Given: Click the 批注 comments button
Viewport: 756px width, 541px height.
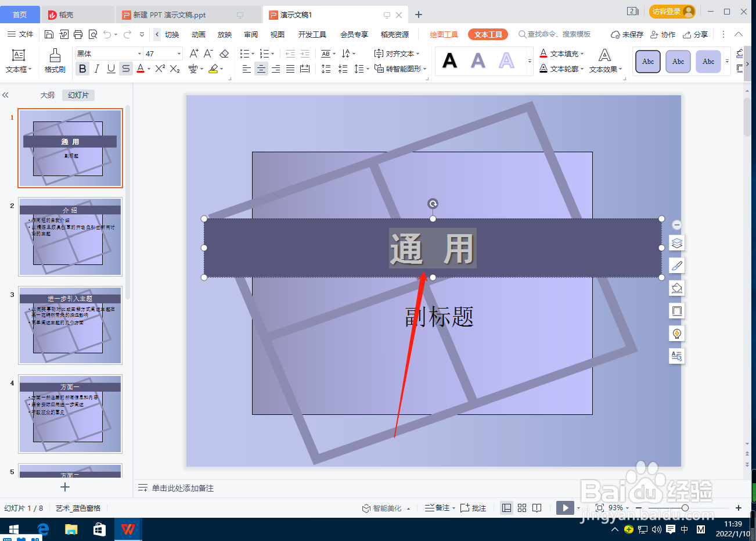Looking at the screenshot, I should click(x=473, y=508).
